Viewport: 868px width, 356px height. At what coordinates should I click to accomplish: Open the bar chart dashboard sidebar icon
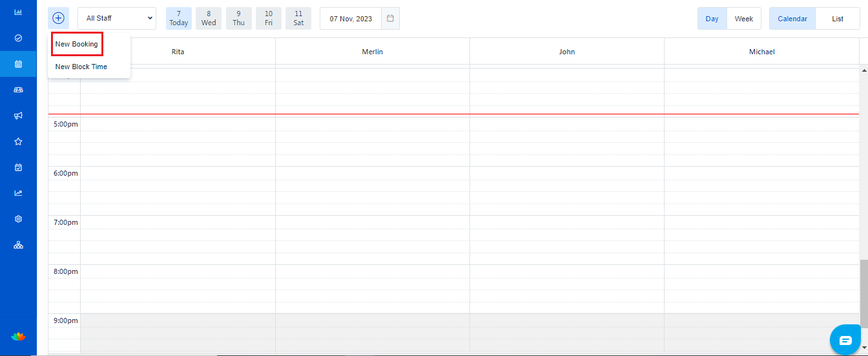tap(18, 12)
